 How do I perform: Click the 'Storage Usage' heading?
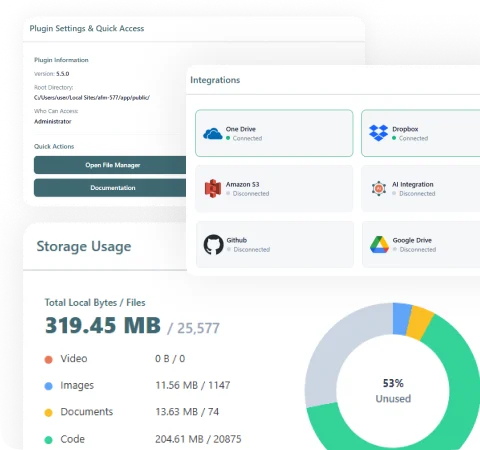[84, 247]
